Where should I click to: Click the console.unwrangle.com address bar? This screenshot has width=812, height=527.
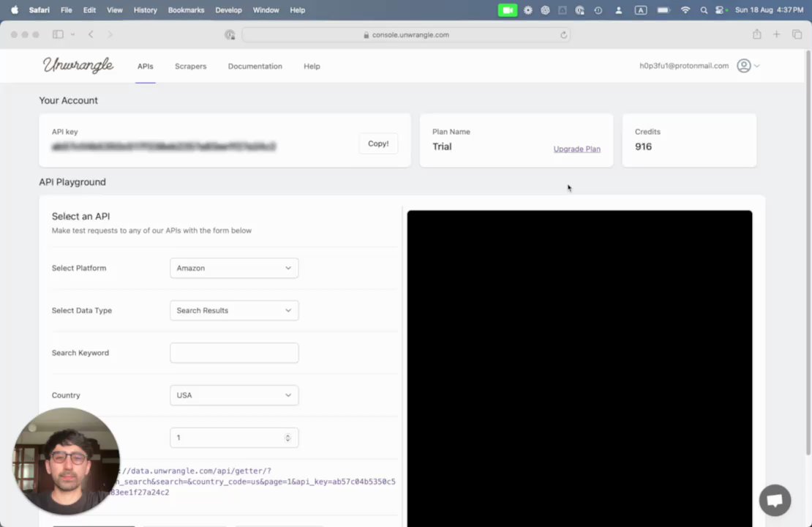(x=406, y=34)
